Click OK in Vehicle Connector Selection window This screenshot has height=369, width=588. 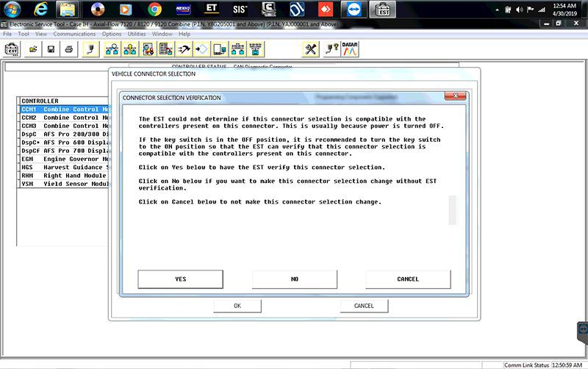tap(237, 306)
